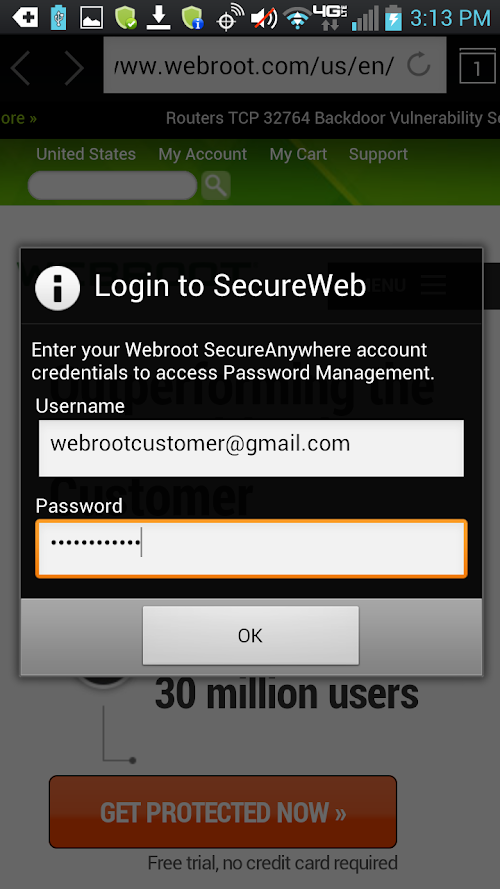Tap the browser forward arrow
Screen dimensions: 500x889
pos(74,67)
